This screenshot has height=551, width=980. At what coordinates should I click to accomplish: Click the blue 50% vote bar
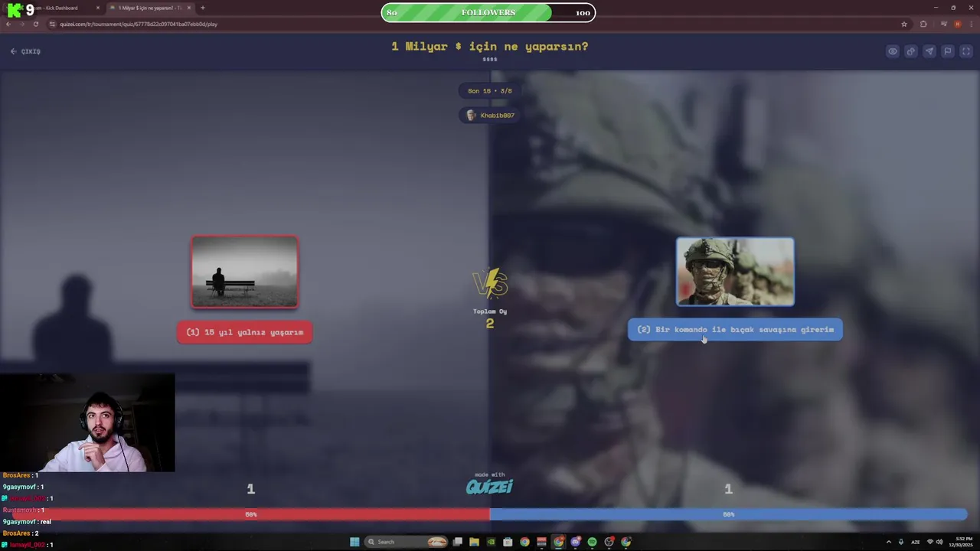click(728, 514)
